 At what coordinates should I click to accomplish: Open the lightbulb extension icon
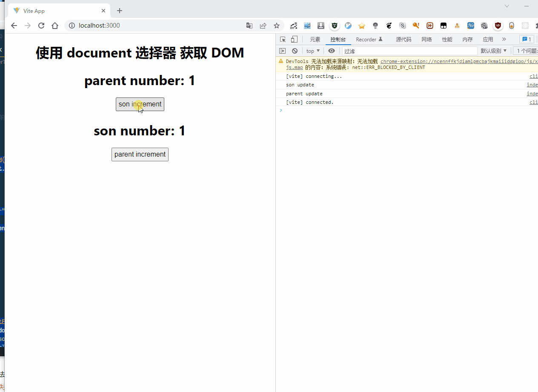click(375, 26)
